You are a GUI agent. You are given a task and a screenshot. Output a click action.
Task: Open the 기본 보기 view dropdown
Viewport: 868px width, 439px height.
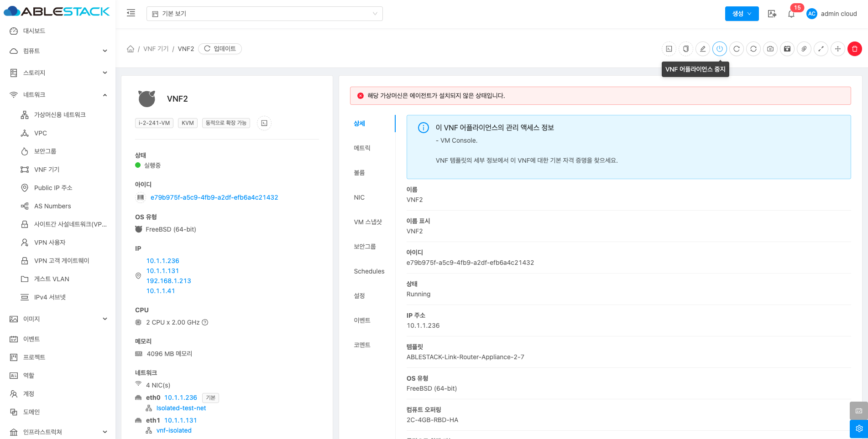[x=264, y=14]
